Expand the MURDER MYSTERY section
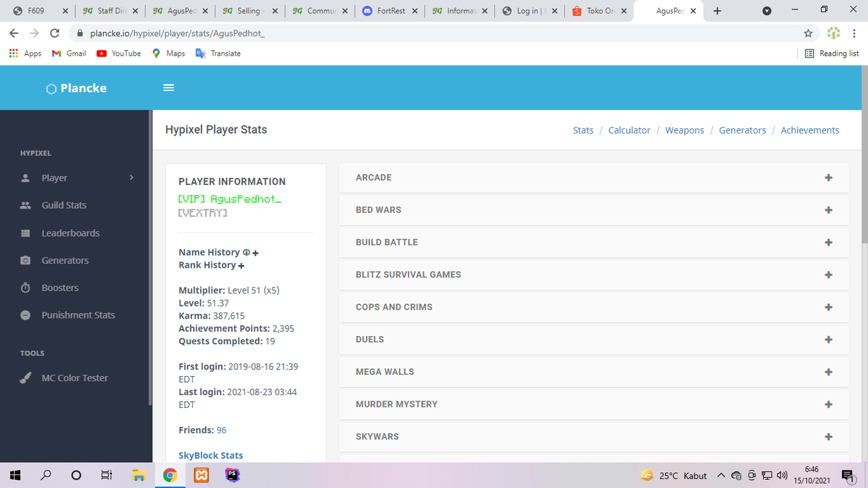 pos(593,405)
